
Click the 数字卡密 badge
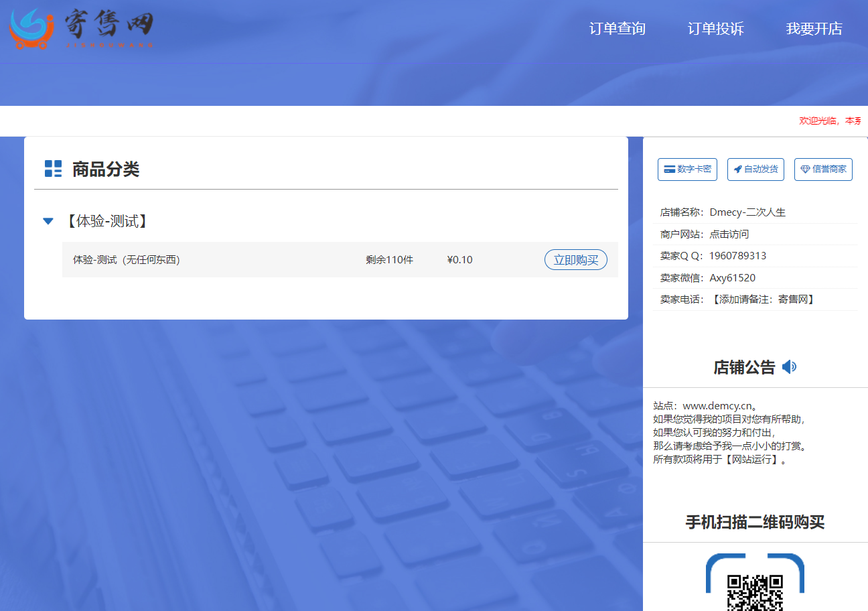pyautogui.click(x=688, y=169)
